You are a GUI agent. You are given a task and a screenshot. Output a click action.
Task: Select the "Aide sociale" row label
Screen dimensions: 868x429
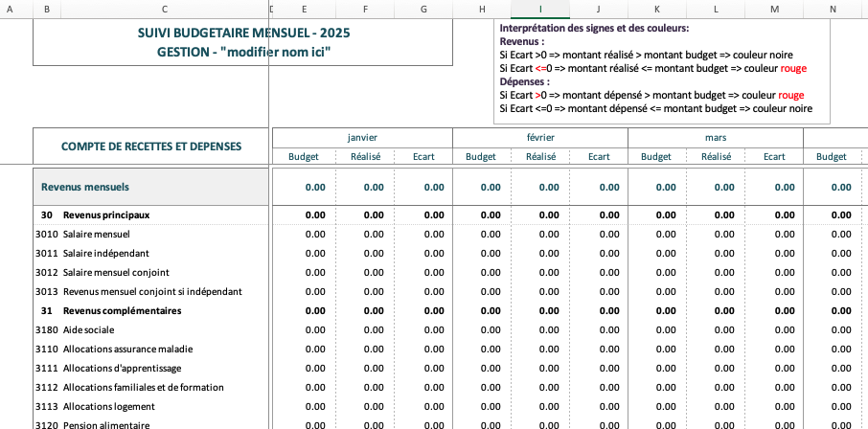point(88,329)
